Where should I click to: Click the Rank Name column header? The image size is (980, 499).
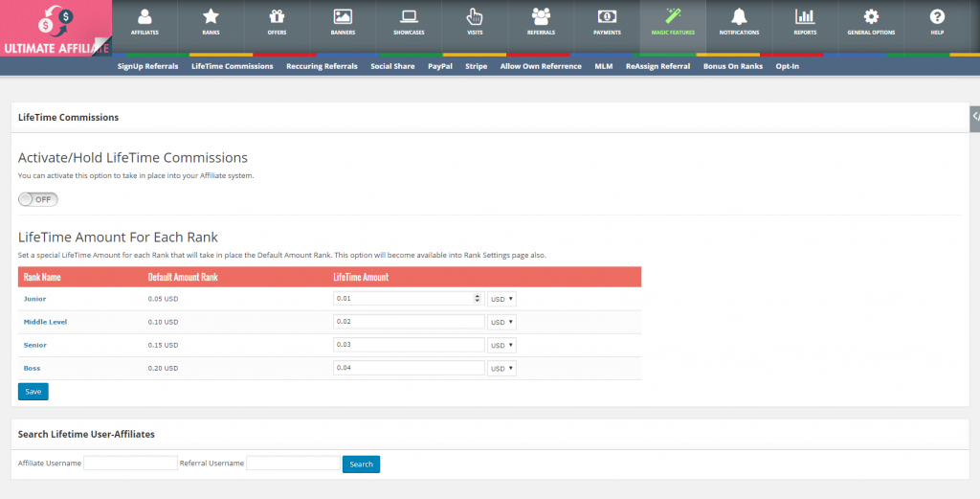pyautogui.click(x=42, y=277)
